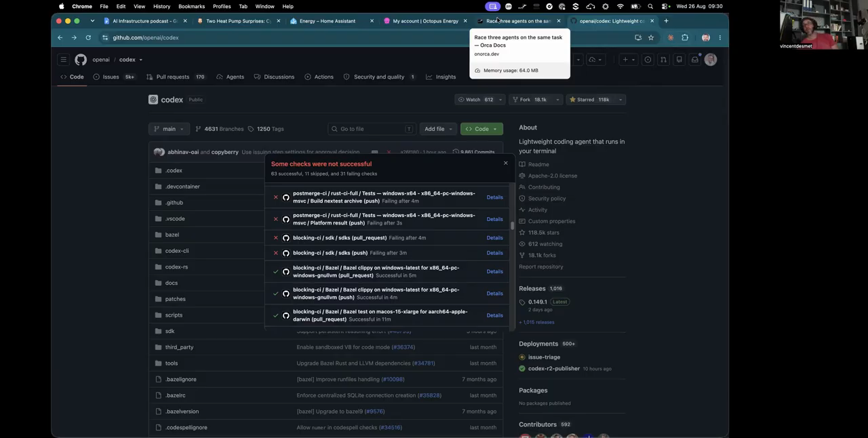
Task: Go back to the previous page
Action: click(x=60, y=37)
